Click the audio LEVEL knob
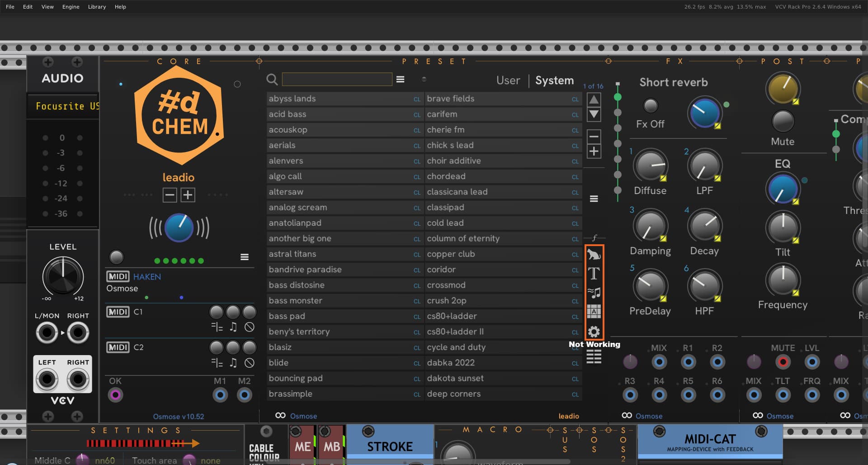868x465 pixels. [63, 275]
